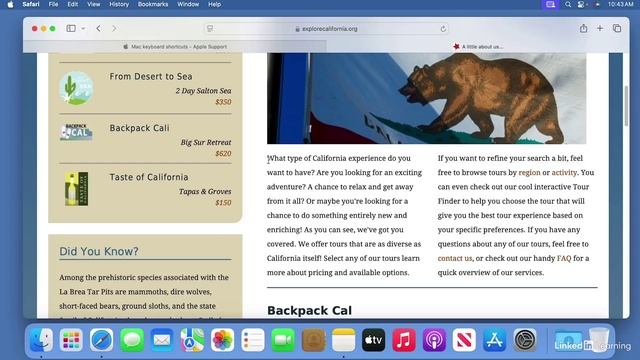Open the File menu

(53, 4)
